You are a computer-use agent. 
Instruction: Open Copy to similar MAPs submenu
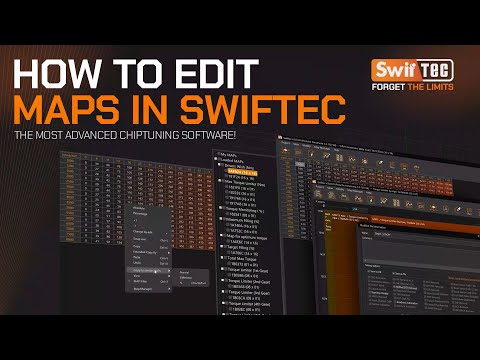pyautogui.click(x=148, y=271)
